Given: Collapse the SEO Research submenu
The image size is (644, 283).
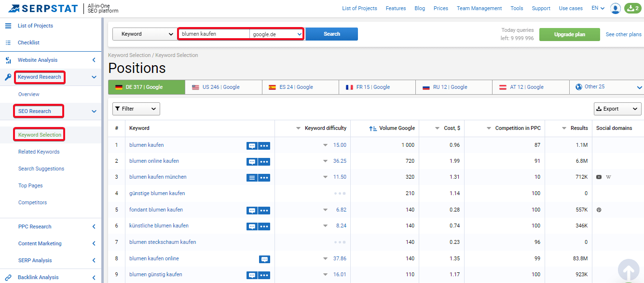Looking at the screenshot, I should point(94,111).
